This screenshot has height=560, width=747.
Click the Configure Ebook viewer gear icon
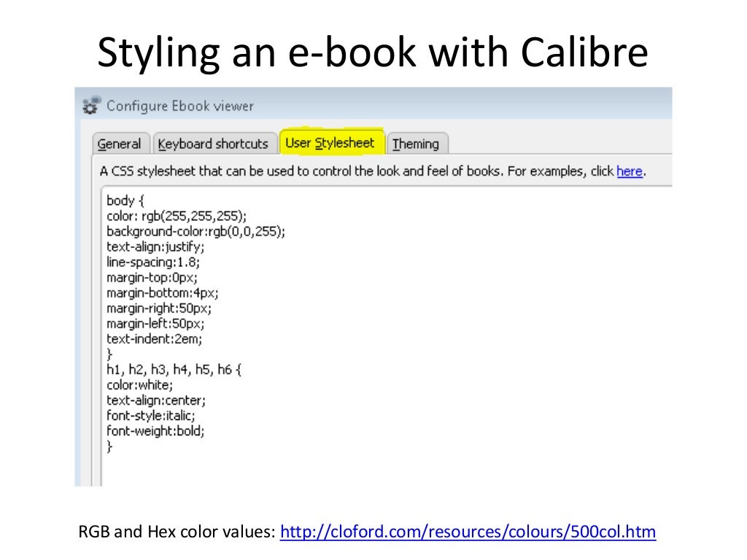[x=91, y=105]
